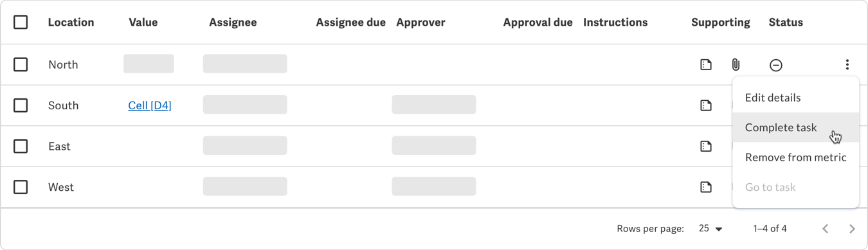Check the North row checkbox
The width and height of the screenshot is (868, 250).
[x=21, y=64]
